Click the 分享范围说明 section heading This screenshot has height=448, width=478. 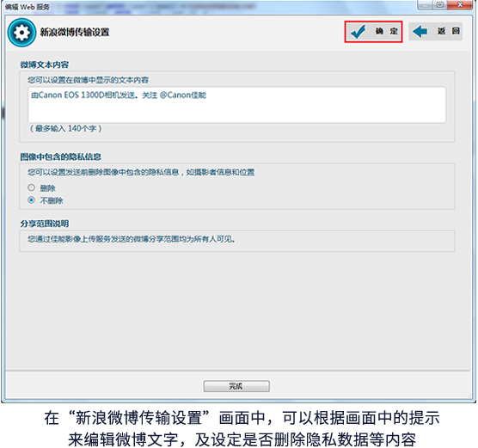45,224
